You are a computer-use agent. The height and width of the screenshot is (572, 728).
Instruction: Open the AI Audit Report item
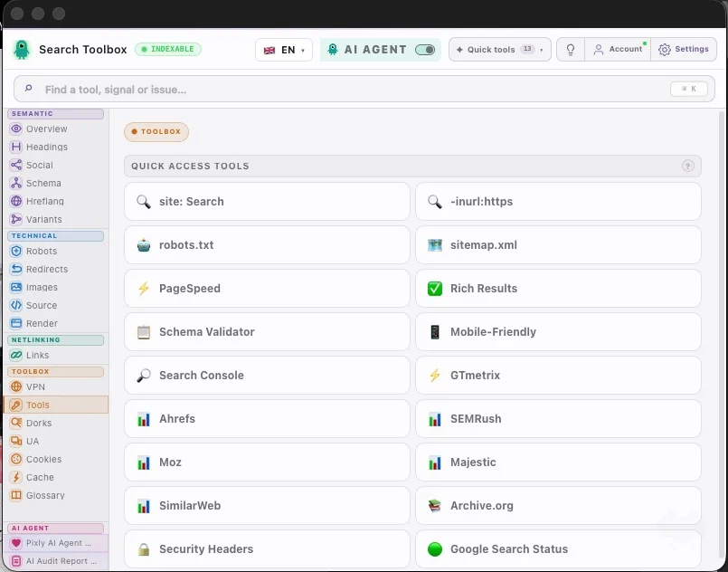pyautogui.click(x=56, y=561)
